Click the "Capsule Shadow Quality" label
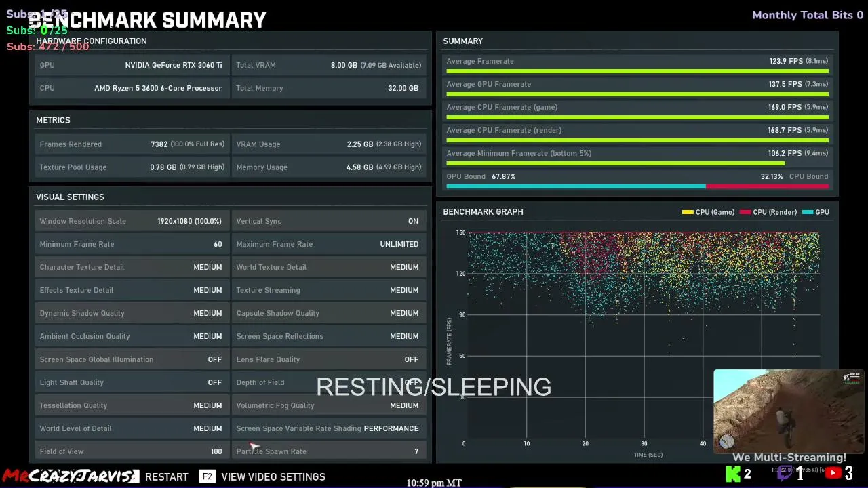Viewport: 868px width, 488px height. pyautogui.click(x=277, y=313)
